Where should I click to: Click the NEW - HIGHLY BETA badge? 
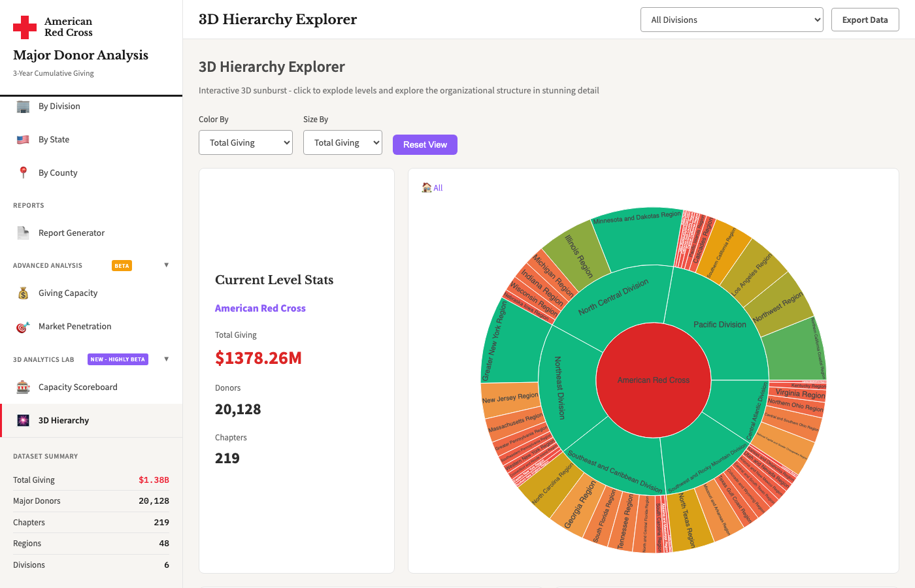tap(118, 359)
